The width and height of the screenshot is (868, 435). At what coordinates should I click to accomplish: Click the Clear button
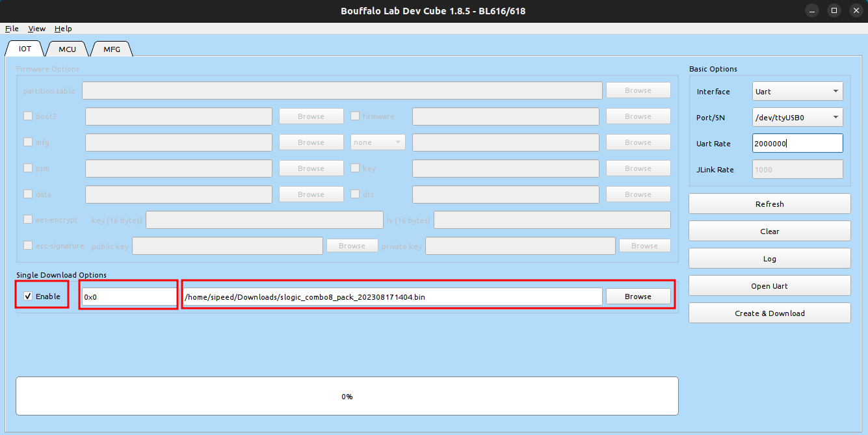[770, 231]
